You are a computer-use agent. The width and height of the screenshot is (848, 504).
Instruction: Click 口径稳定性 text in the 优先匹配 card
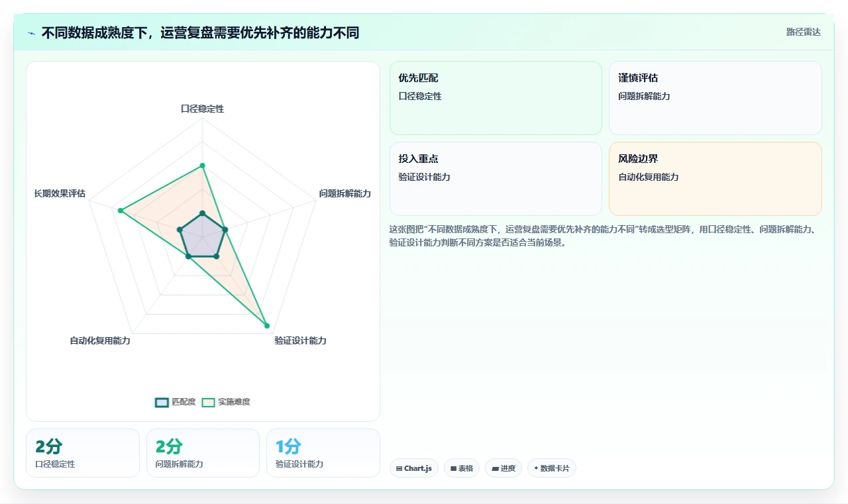420,96
